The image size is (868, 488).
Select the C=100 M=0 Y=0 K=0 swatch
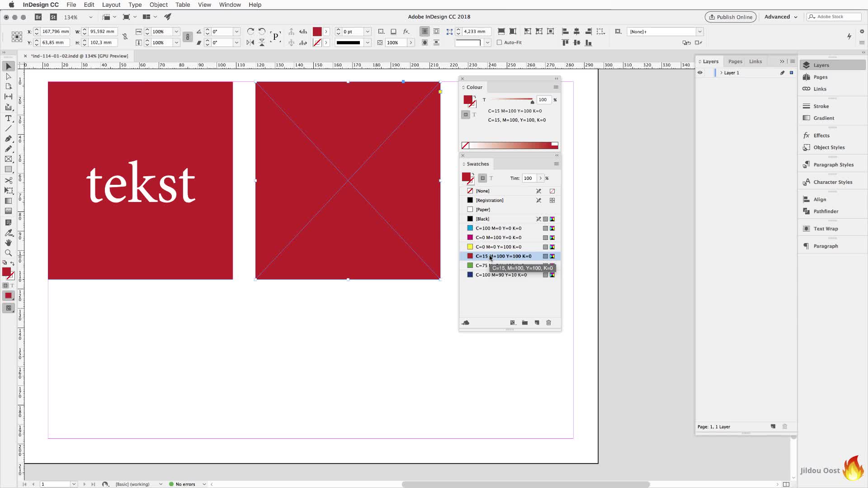pos(510,228)
